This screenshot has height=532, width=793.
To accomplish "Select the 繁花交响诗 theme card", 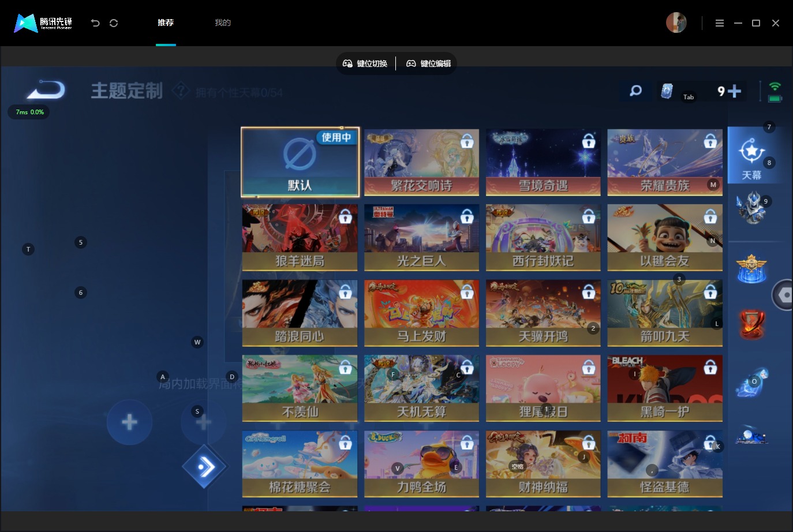I will click(422, 162).
